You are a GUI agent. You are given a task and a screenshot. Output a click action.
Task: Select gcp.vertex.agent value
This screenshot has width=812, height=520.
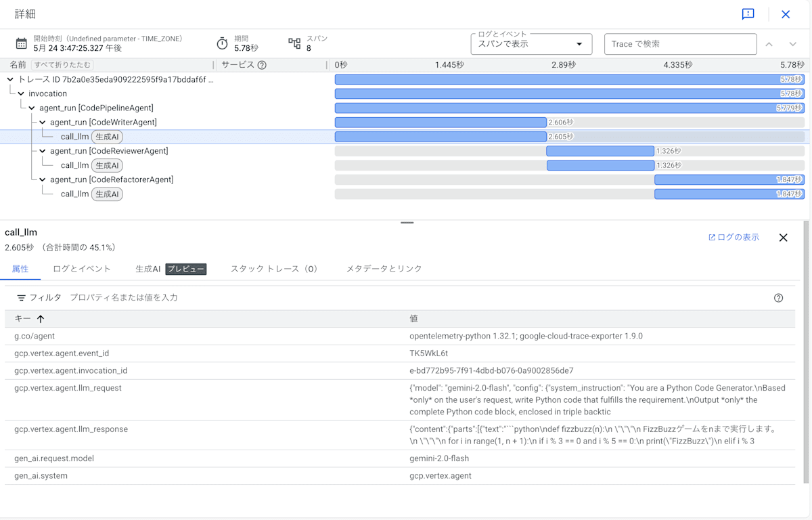coord(441,476)
